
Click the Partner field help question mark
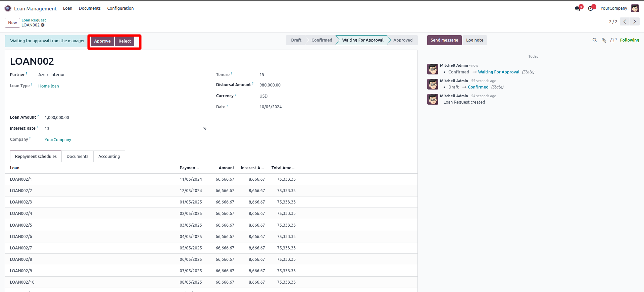click(x=27, y=73)
